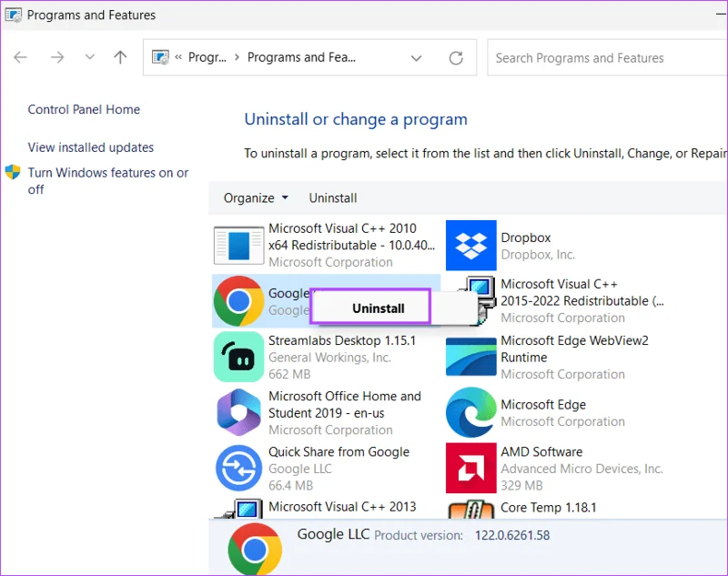Screen dimensions: 728x576
Task: Select the Visual C++ 2010 program icon
Action: coord(238,246)
